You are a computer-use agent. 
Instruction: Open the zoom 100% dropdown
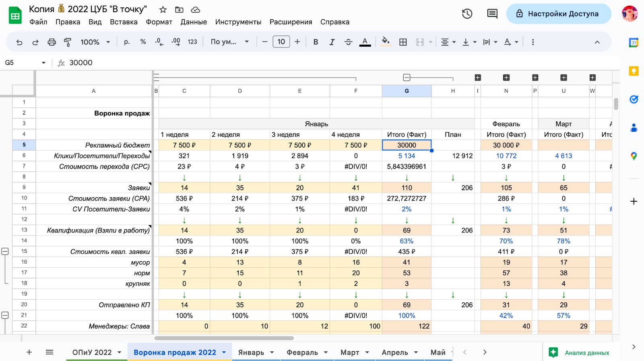tap(95, 42)
